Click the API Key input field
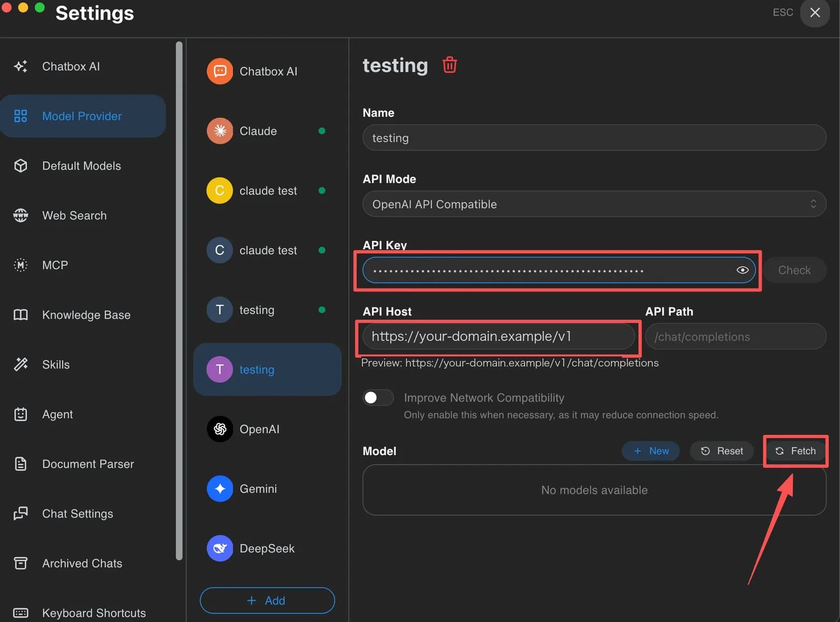The height and width of the screenshot is (622, 840). 559,270
